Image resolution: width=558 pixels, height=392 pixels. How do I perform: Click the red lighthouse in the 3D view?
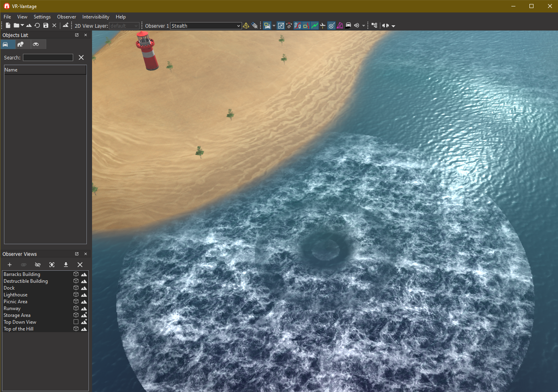[147, 50]
